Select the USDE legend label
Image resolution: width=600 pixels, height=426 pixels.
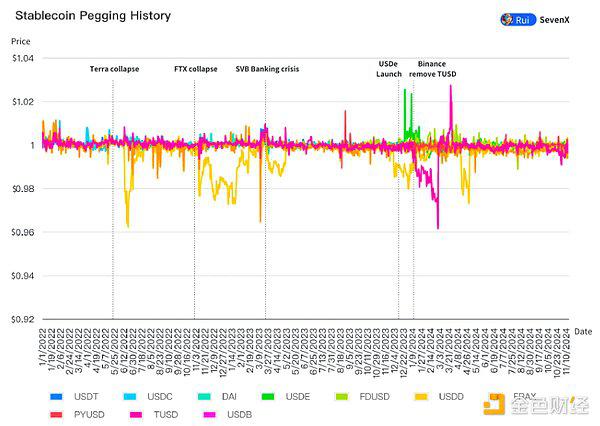(298, 397)
